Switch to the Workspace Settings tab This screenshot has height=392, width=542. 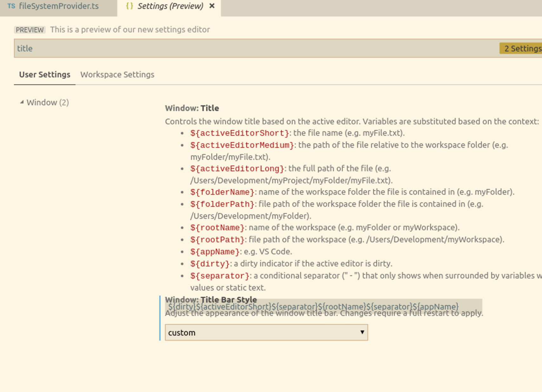117,74
